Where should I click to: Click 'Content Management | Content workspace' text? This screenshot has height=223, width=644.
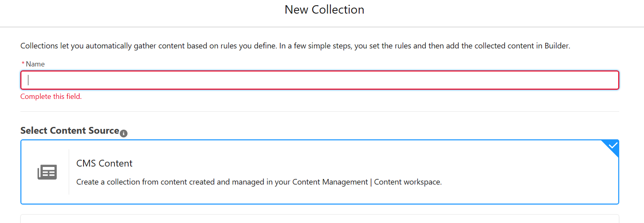(367, 182)
